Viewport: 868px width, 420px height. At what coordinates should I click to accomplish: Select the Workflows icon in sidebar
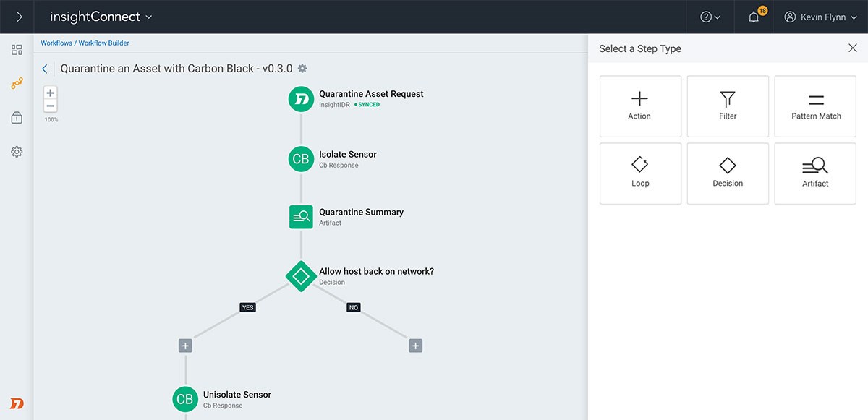[x=17, y=84]
